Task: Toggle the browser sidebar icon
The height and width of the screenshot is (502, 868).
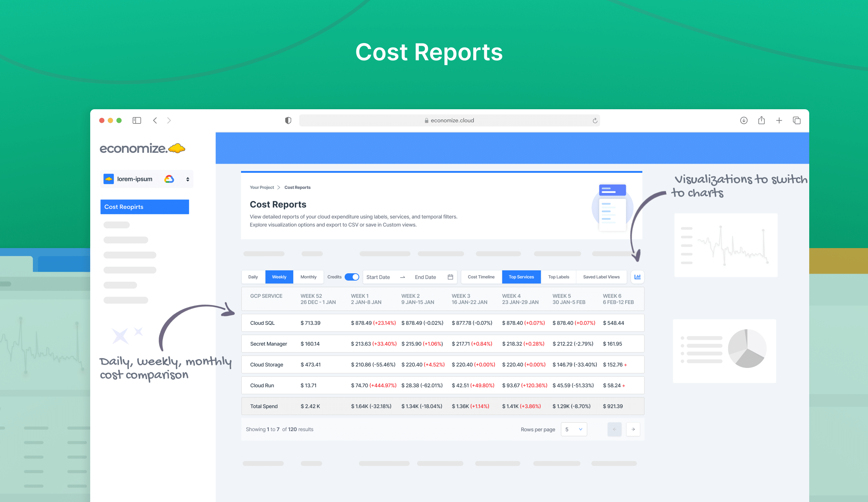Action: pos(137,121)
